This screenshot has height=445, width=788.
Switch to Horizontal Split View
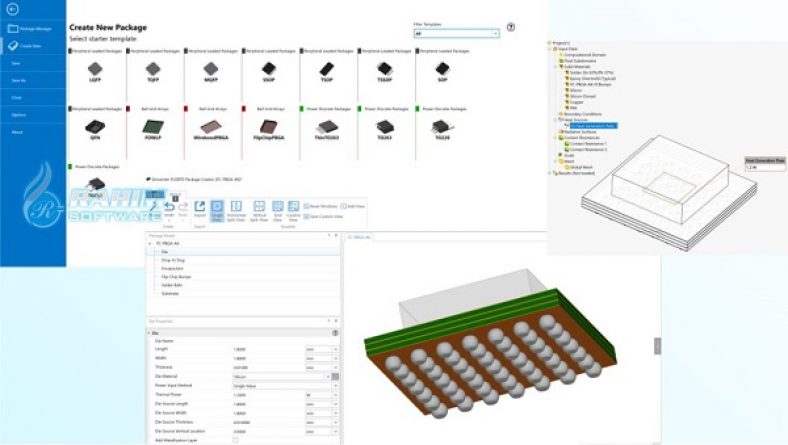236,211
